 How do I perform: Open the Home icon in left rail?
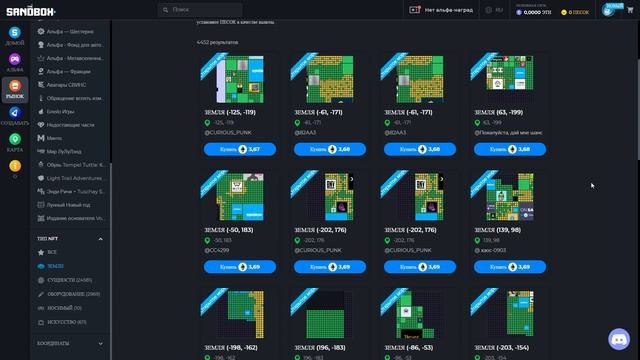pyautogui.click(x=15, y=32)
